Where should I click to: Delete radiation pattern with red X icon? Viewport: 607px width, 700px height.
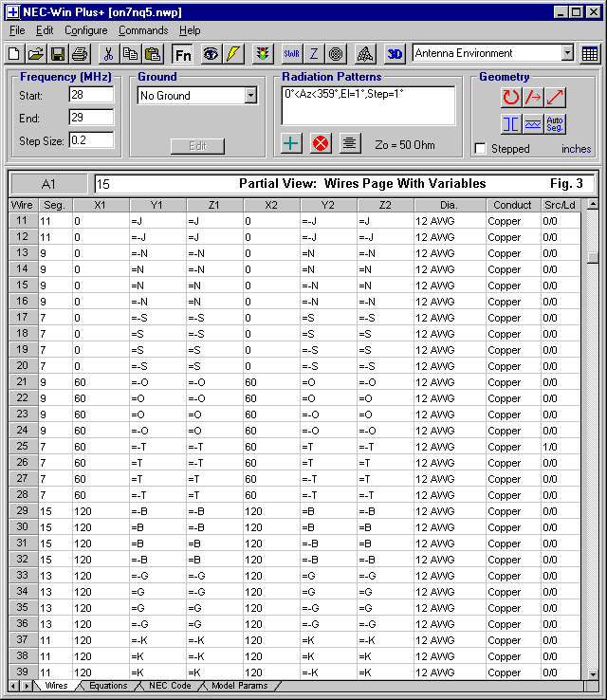tap(321, 143)
